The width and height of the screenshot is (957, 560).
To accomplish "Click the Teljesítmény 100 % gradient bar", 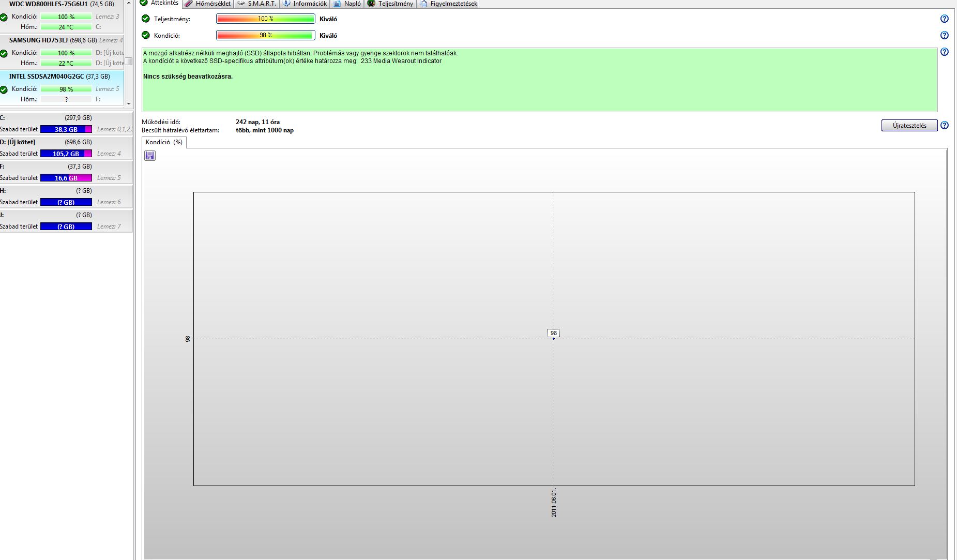I will click(x=265, y=19).
